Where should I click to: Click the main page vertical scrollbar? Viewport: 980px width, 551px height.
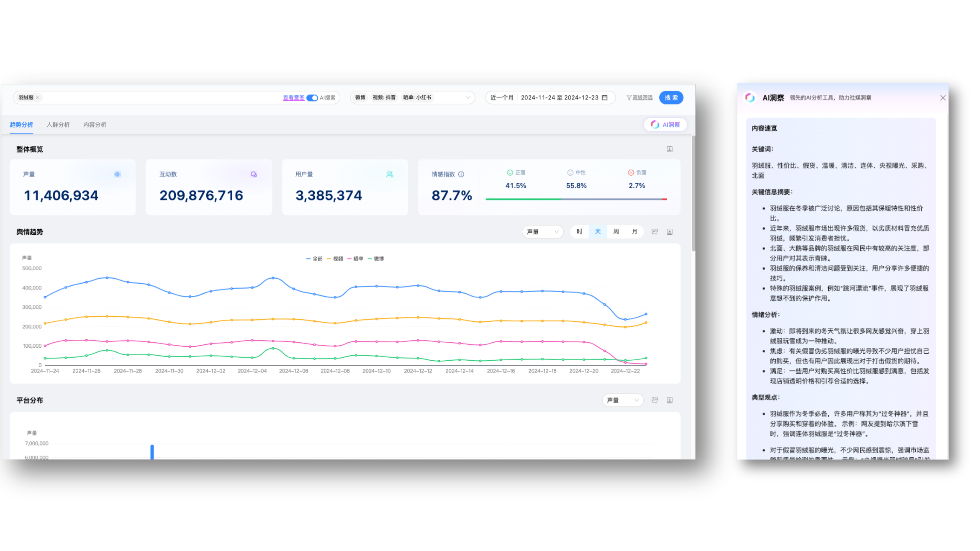point(693,193)
